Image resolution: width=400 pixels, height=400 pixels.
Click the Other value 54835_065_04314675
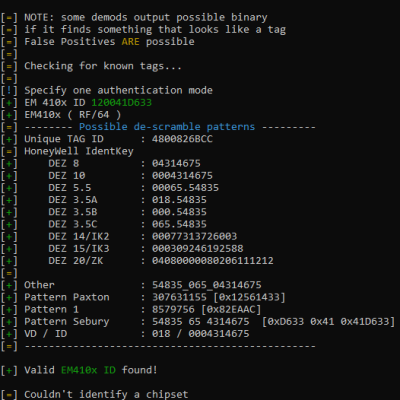(207, 285)
